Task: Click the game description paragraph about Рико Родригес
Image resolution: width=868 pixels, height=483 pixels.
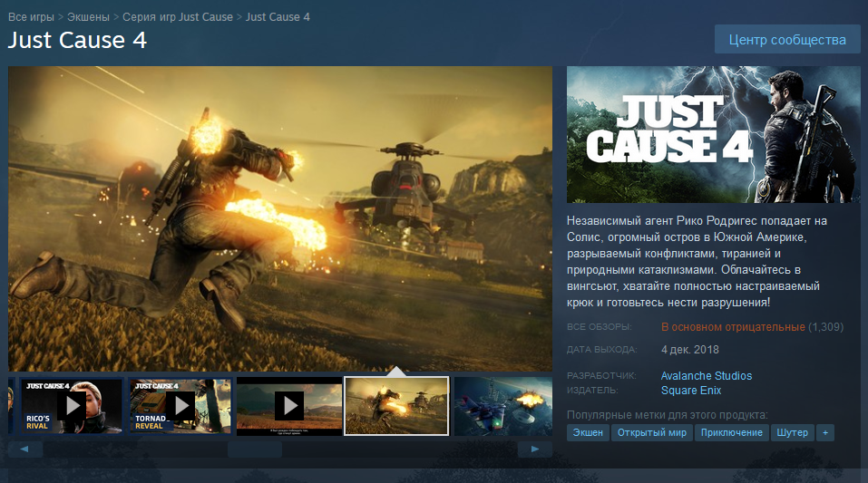Action: [697, 261]
